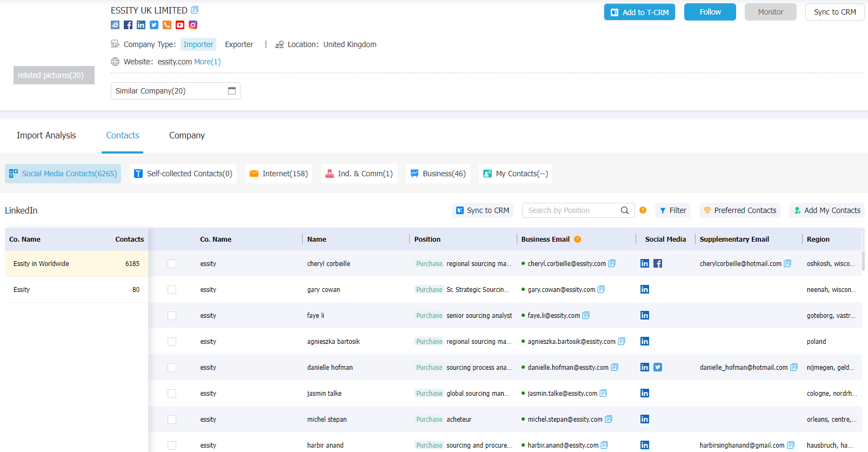Select the jasmin talke row checkbox
Image resolution: width=868 pixels, height=452 pixels.
tap(172, 394)
